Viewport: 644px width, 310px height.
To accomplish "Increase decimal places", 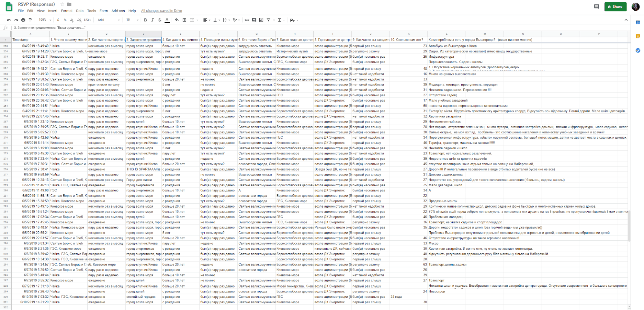I will point(79,20).
